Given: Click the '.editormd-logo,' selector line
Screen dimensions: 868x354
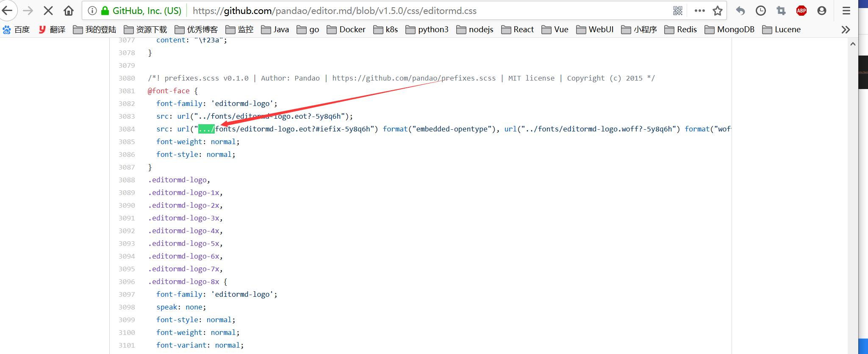Looking at the screenshot, I should pyautogui.click(x=179, y=180).
